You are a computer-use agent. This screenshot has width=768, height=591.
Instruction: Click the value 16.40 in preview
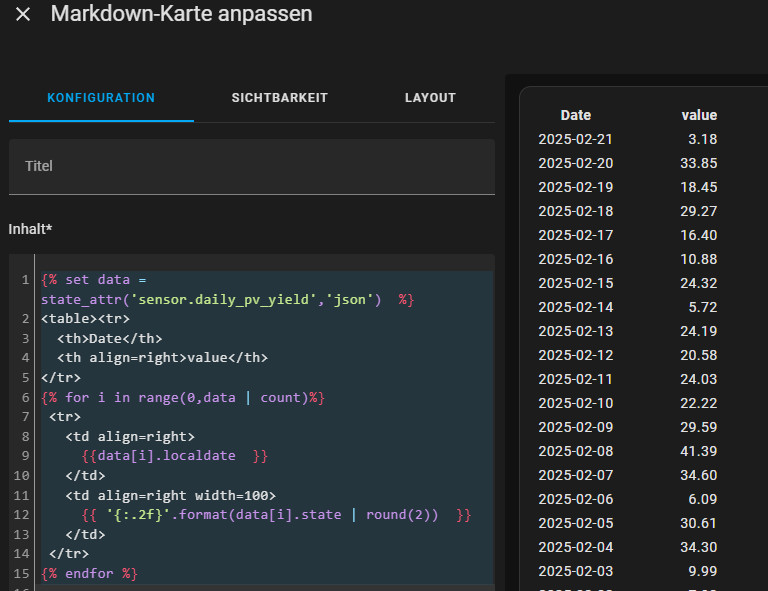click(x=699, y=235)
